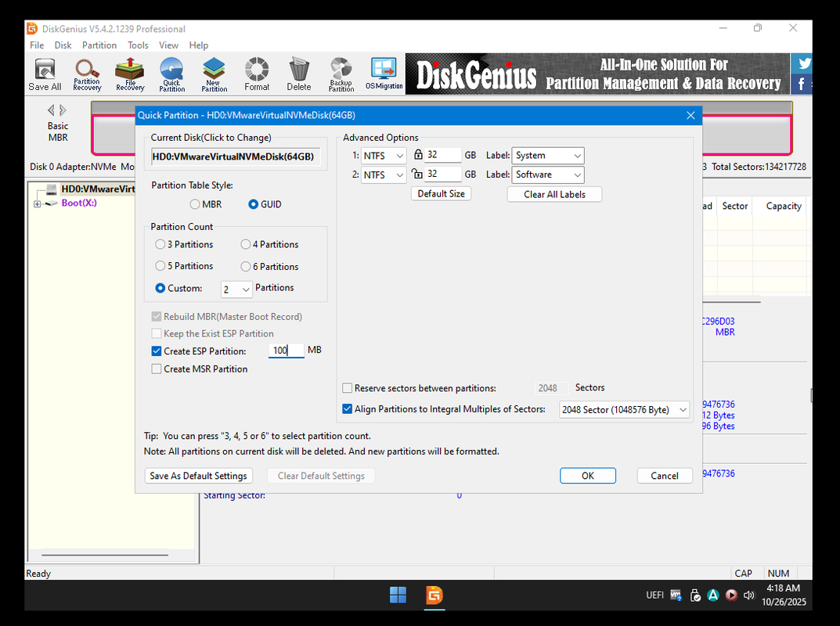Image resolution: width=840 pixels, height=626 pixels.
Task: Open the Partition menu
Action: pyautogui.click(x=99, y=45)
